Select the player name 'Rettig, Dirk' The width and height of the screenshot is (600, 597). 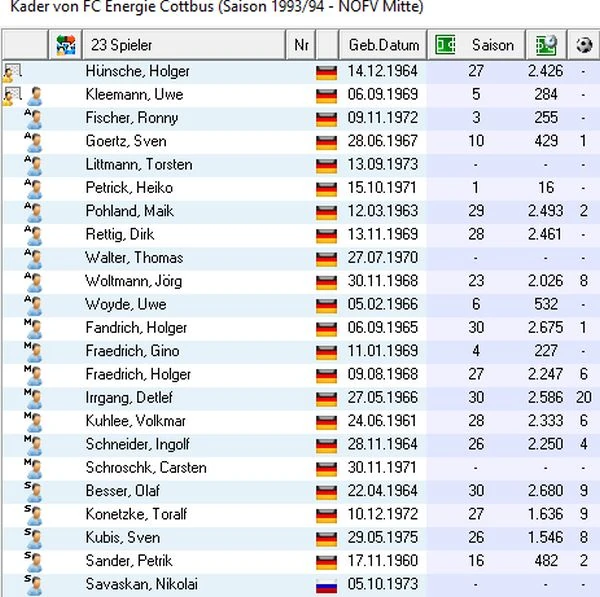[120, 235]
